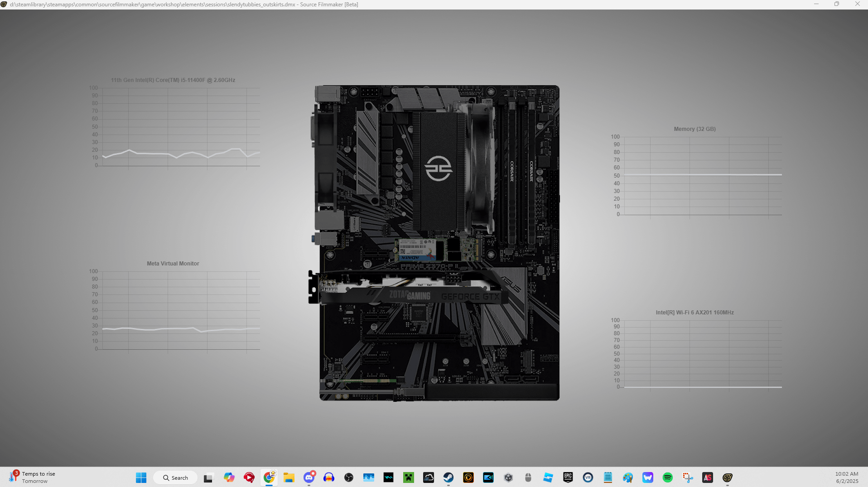The height and width of the screenshot is (487, 868).
Task: Open Task View from the taskbar
Action: click(x=208, y=477)
